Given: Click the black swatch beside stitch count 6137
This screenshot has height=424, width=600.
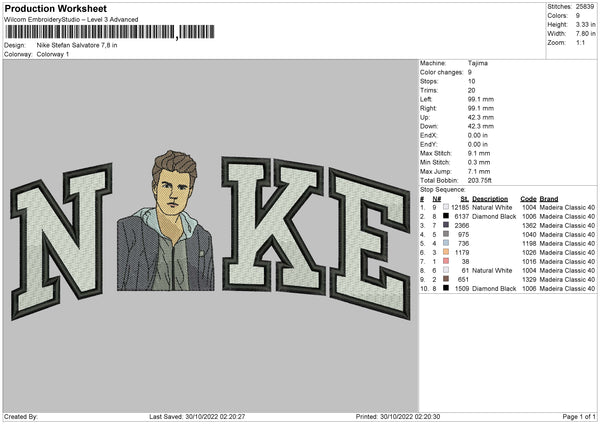Looking at the screenshot, I should (x=446, y=216).
